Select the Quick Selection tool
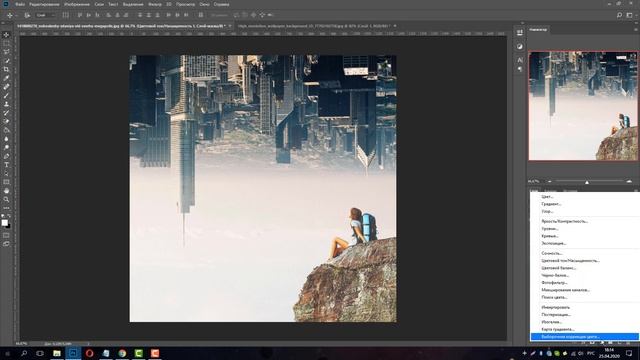 click(6, 61)
